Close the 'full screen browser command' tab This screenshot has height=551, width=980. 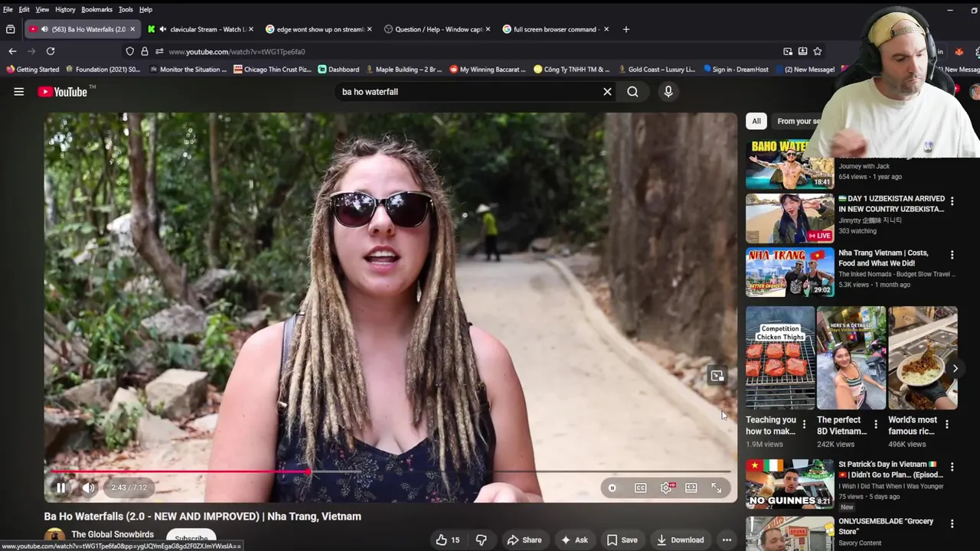(606, 29)
